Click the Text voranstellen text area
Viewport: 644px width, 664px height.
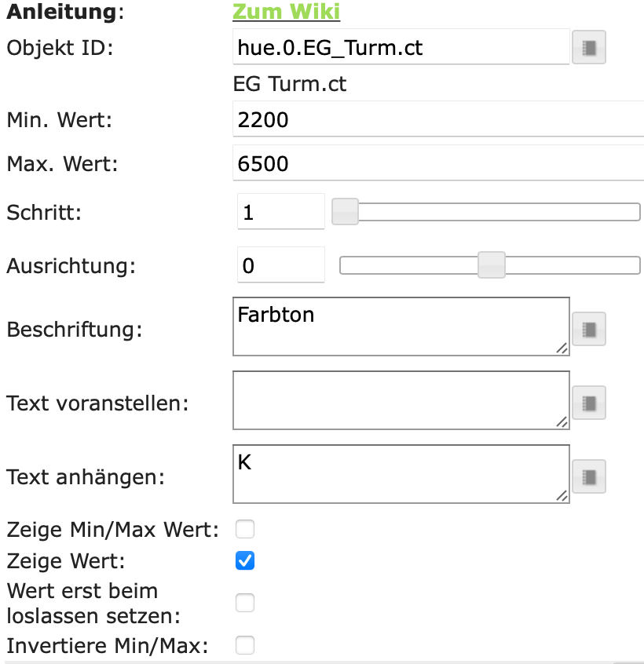point(401,400)
